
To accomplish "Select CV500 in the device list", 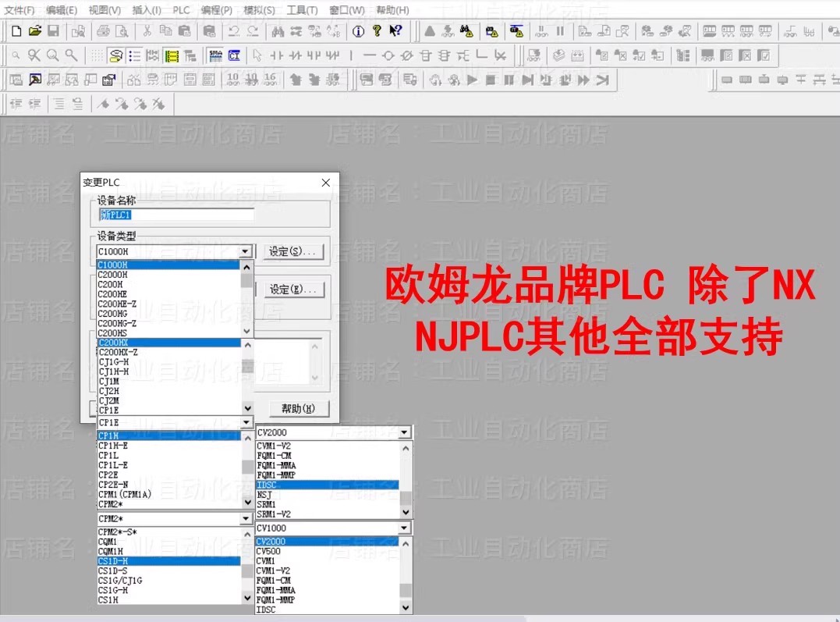I will 328,551.
